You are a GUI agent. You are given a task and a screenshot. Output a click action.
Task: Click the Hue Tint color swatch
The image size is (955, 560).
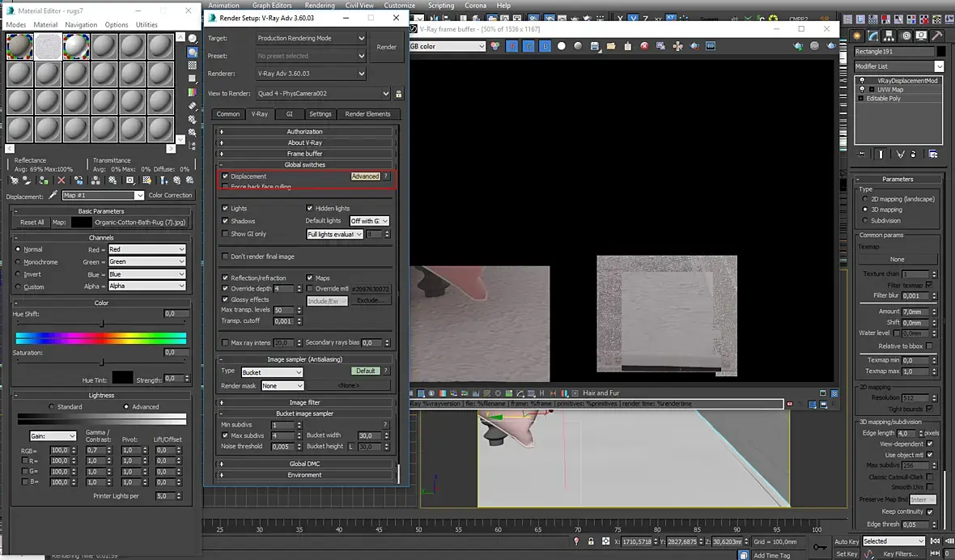(x=122, y=377)
